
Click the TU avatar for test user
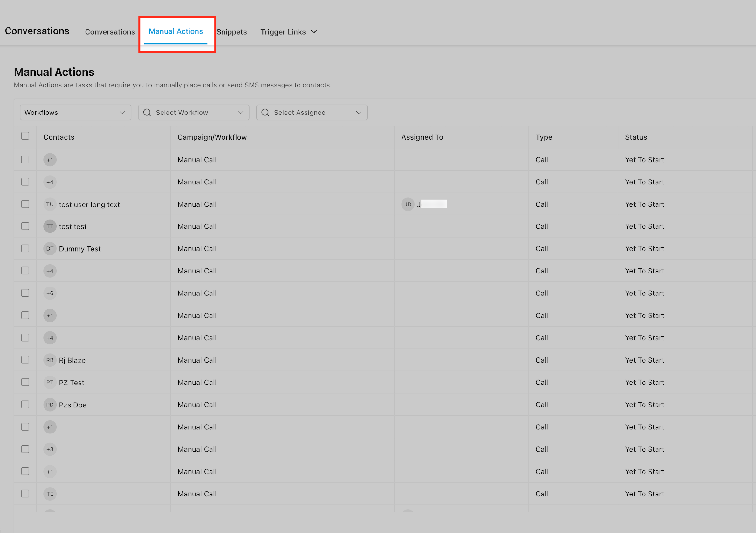coord(50,204)
